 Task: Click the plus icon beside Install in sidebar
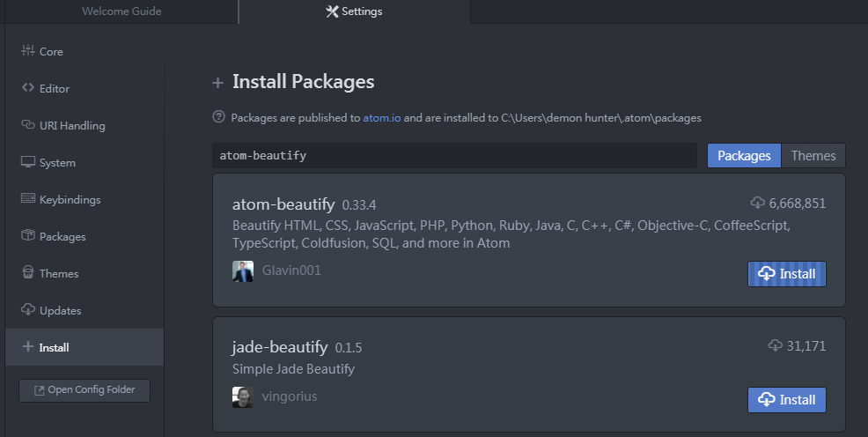(x=27, y=347)
